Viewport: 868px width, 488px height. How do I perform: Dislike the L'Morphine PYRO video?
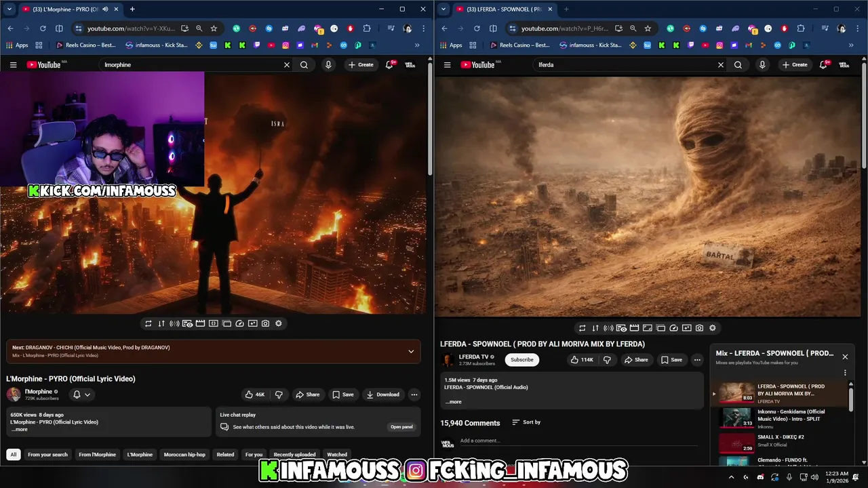(279, 394)
